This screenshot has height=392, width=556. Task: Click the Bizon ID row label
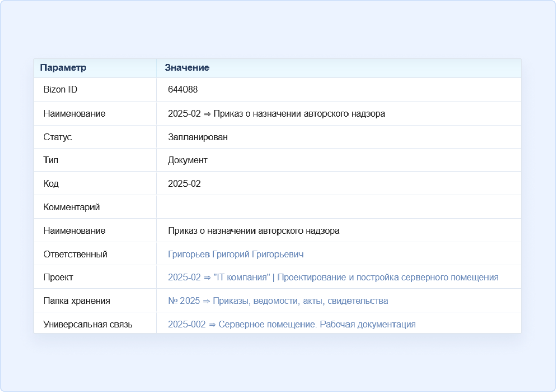click(x=60, y=90)
